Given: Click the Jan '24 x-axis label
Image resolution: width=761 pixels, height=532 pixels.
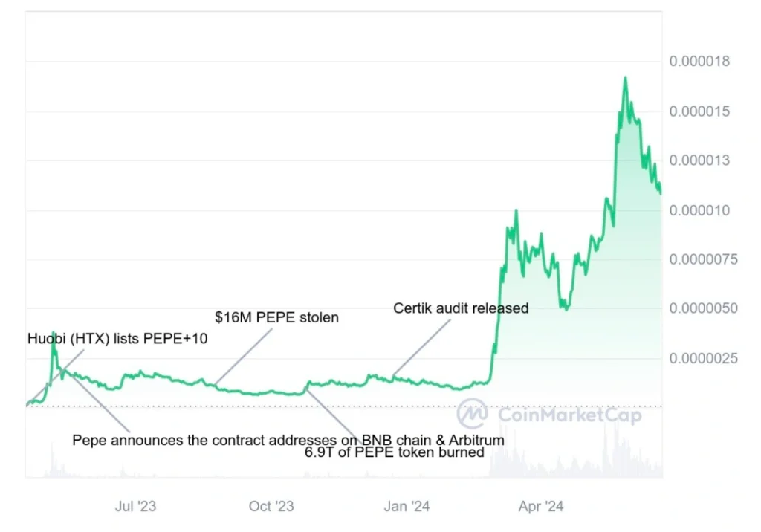Looking at the screenshot, I should point(407,506).
